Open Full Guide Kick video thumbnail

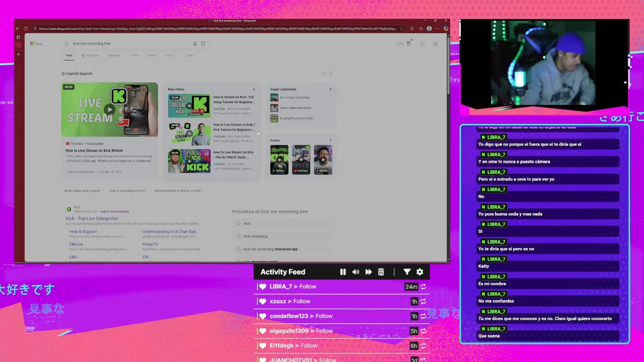(x=189, y=161)
